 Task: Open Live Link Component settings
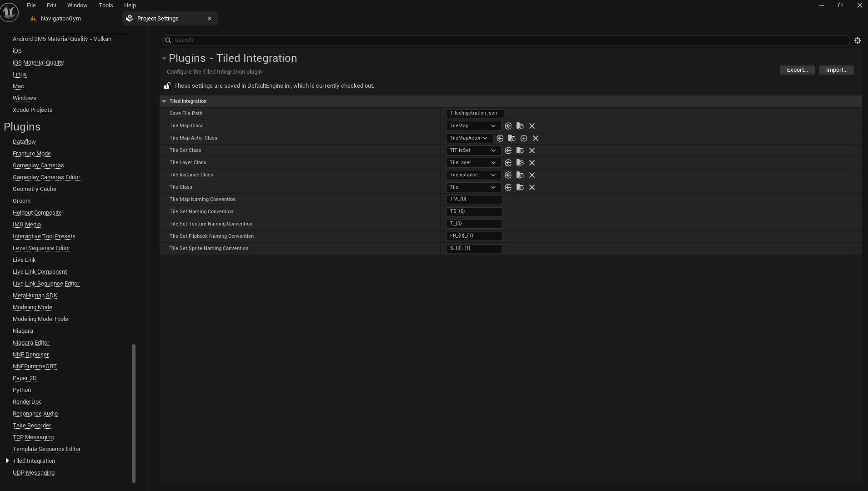[40, 272]
